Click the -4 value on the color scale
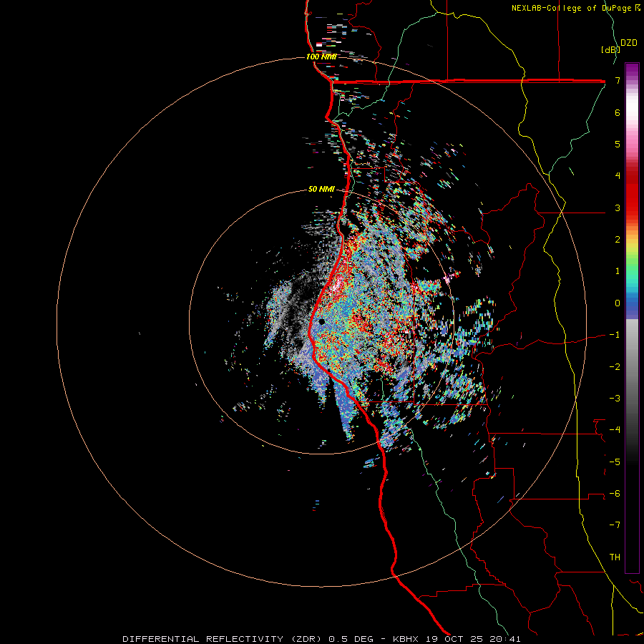This screenshot has width=644, height=644. 615,430
